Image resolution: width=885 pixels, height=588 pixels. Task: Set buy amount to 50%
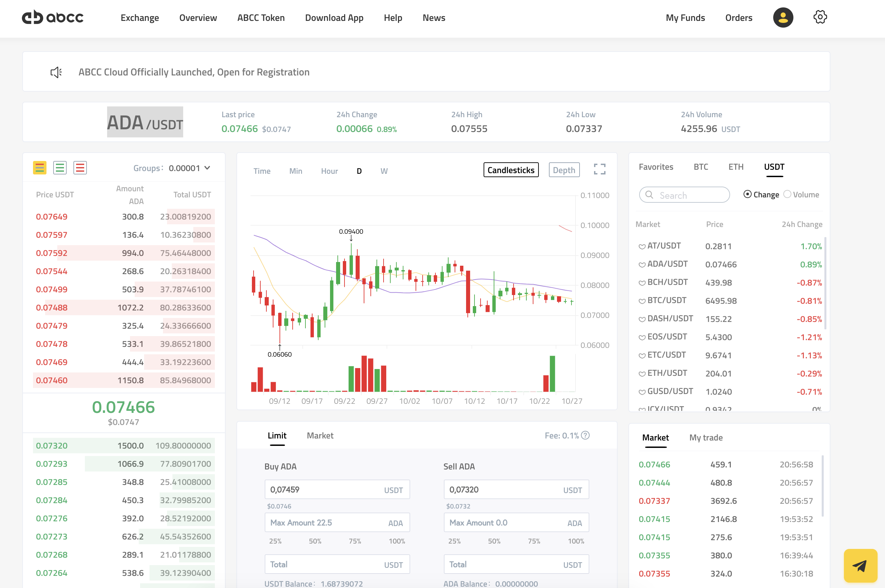click(x=315, y=541)
